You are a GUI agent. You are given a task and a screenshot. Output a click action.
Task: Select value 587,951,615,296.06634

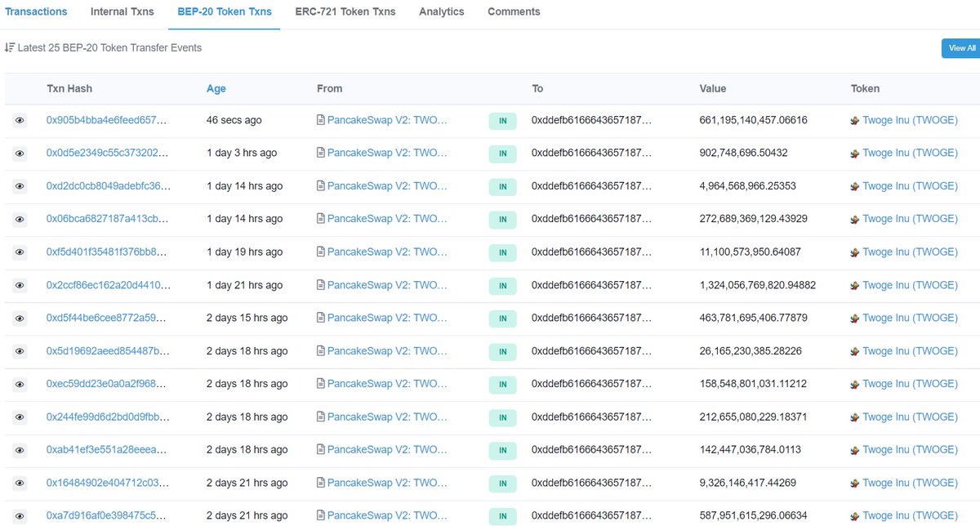(x=754, y=515)
